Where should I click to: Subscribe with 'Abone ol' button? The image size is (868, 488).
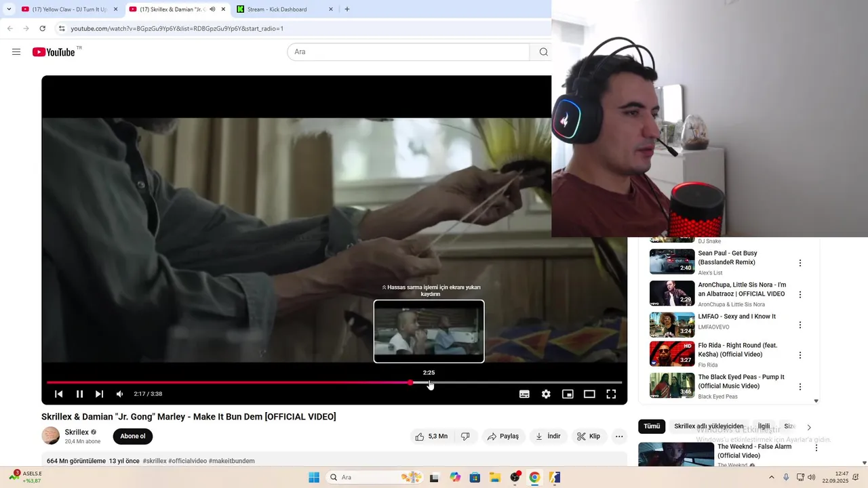(x=133, y=436)
